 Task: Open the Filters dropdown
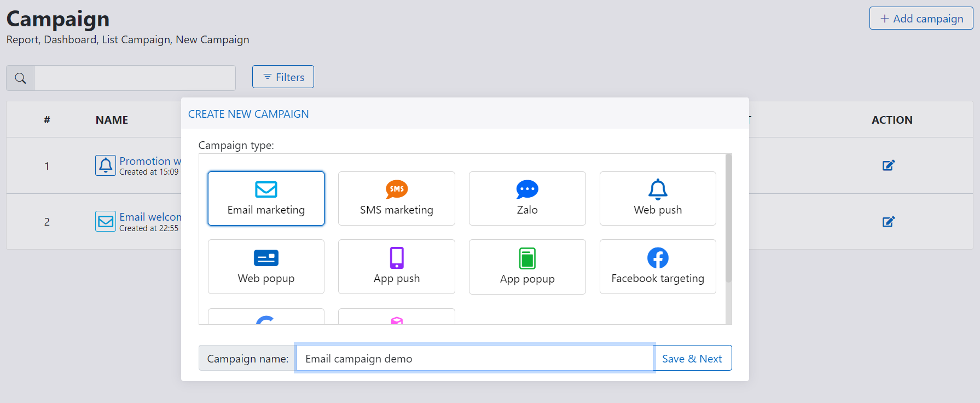[283, 77]
